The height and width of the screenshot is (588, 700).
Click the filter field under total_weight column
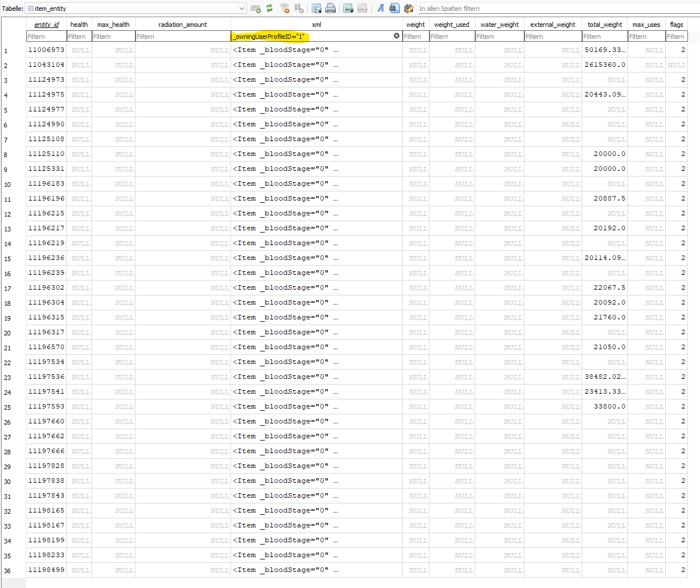coord(604,37)
